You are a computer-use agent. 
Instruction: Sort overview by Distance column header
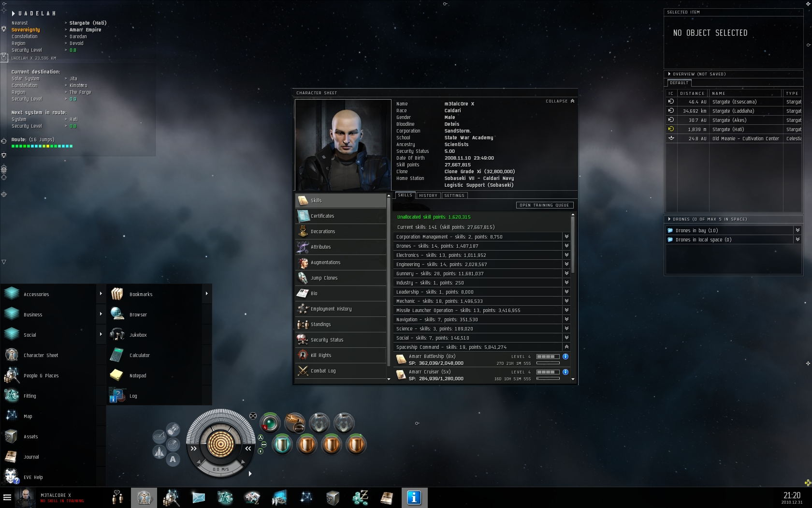[692, 93]
